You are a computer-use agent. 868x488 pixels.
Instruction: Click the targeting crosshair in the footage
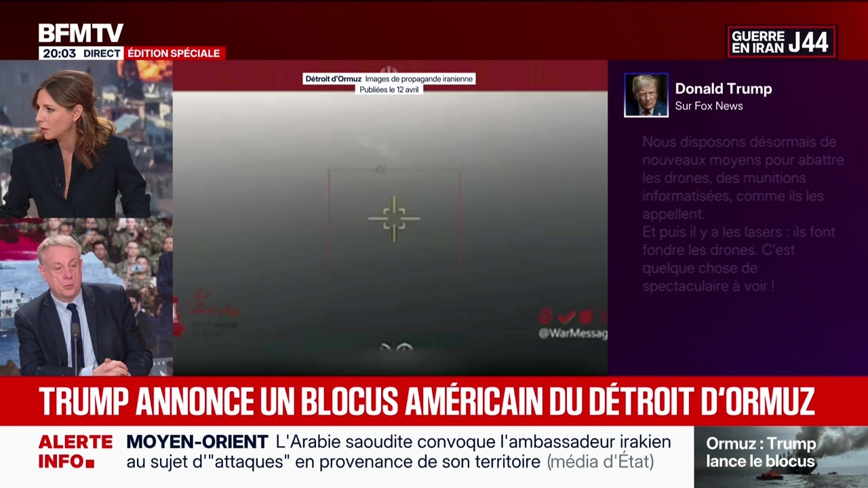(x=394, y=218)
